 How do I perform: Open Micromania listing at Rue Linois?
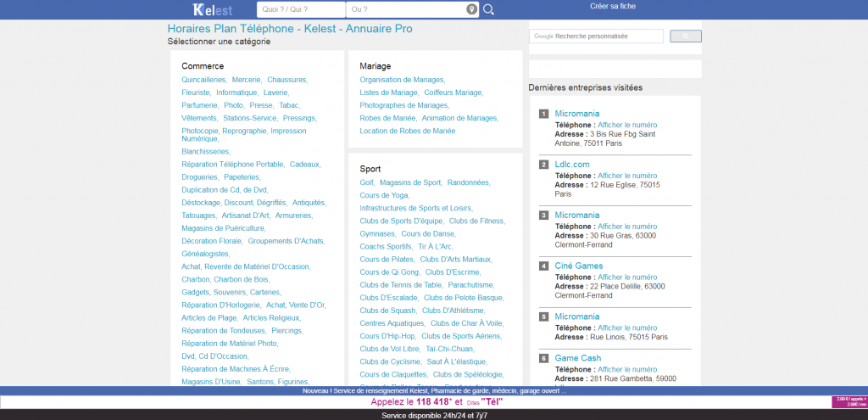pos(576,316)
